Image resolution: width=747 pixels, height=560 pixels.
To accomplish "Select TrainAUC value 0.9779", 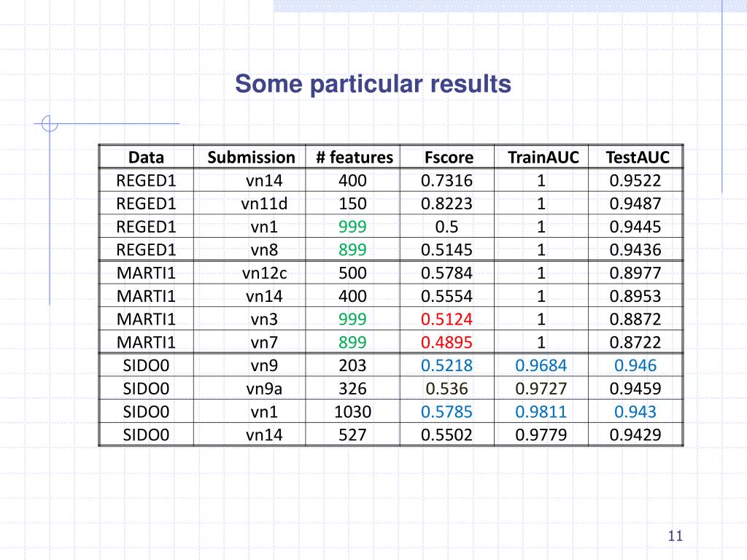I will 541,435.
